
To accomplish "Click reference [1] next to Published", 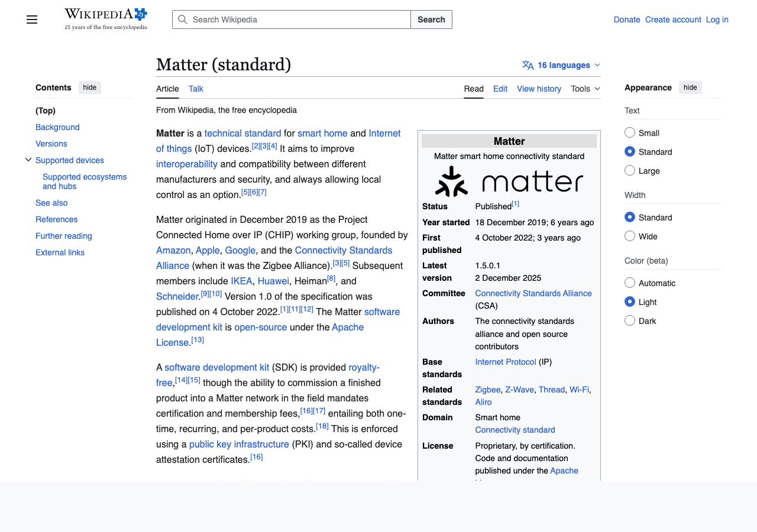I will [515, 203].
